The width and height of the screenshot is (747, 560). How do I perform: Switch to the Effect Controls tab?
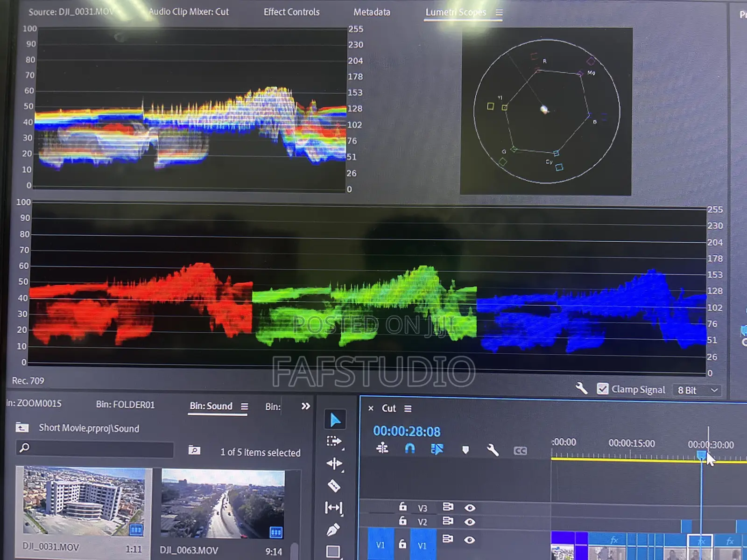point(291,12)
